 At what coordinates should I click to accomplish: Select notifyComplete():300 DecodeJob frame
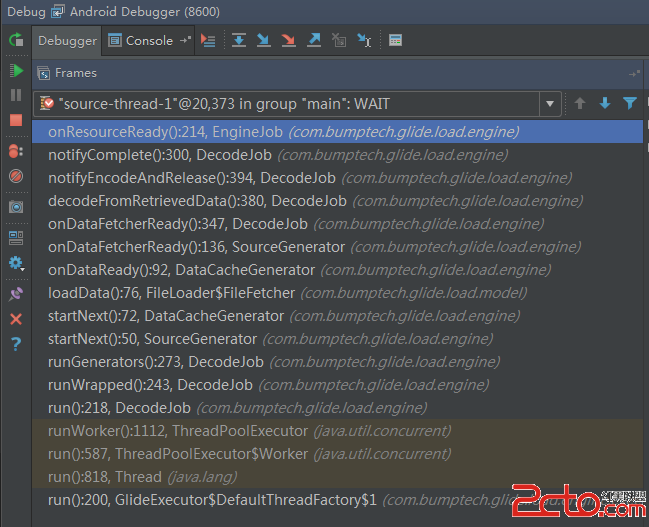pyautogui.click(x=337, y=155)
